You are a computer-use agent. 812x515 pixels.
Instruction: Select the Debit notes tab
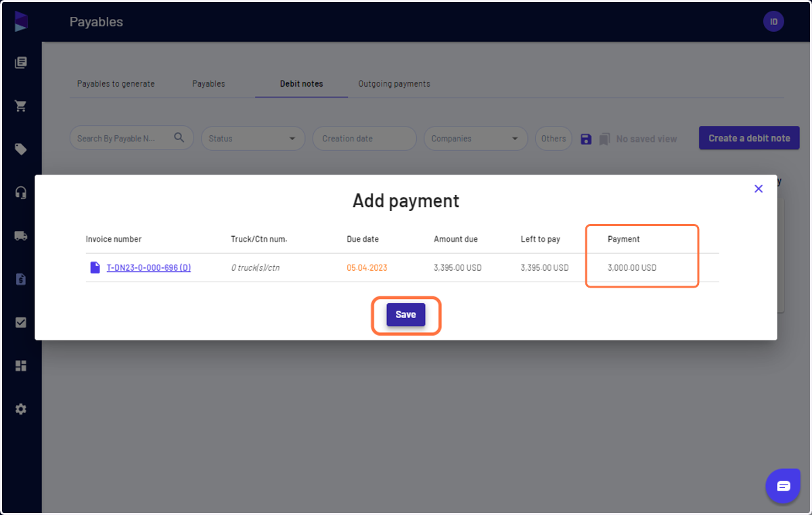pos(302,84)
